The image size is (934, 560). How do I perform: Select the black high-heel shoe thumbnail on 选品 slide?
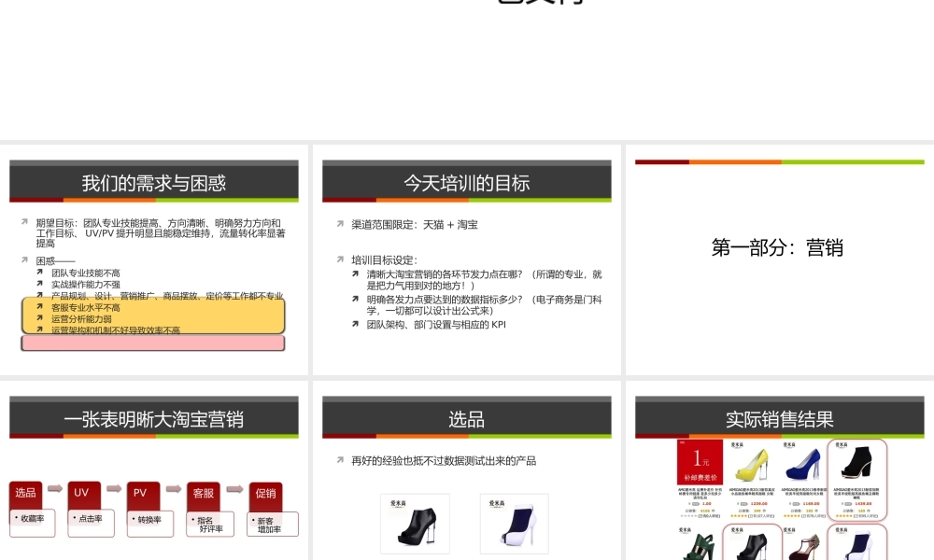pos(415,523)
